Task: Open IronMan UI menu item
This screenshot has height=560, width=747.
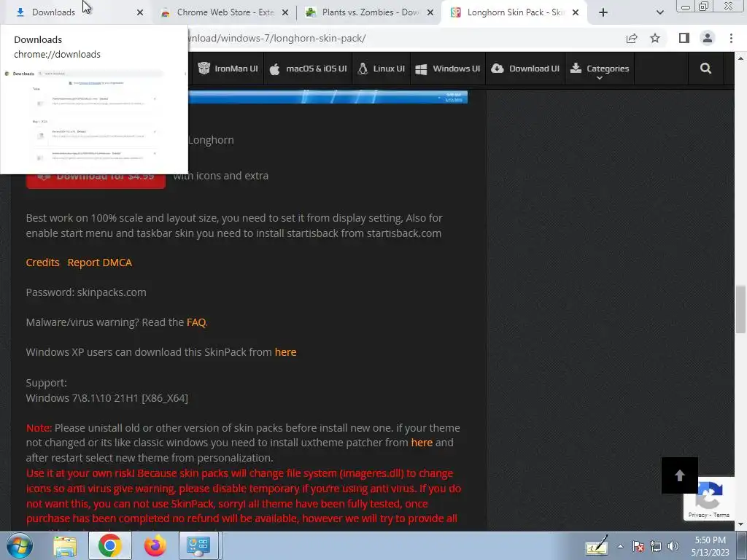Action: click(228, 69)
